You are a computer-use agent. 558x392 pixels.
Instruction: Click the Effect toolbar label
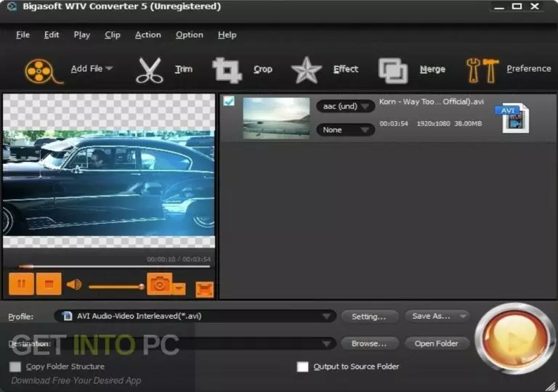click(x=346, y=69)
